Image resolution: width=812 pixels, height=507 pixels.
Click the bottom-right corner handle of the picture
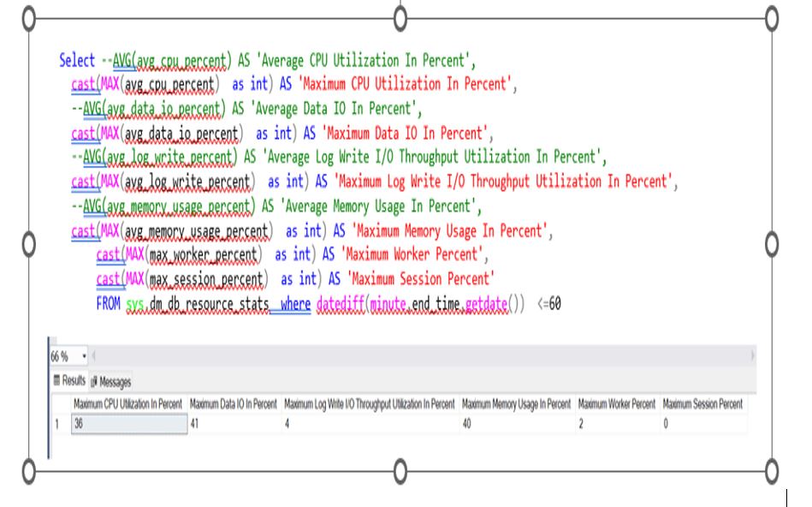(x=772, y=471)
